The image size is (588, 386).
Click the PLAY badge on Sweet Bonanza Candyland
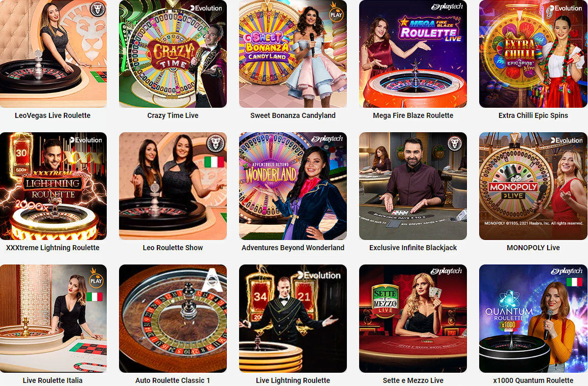(336, 15)
